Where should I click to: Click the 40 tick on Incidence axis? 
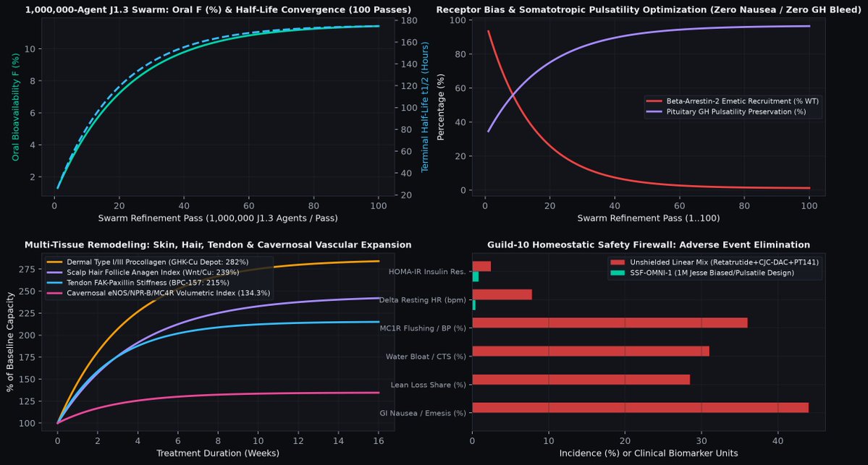[778, 441]
